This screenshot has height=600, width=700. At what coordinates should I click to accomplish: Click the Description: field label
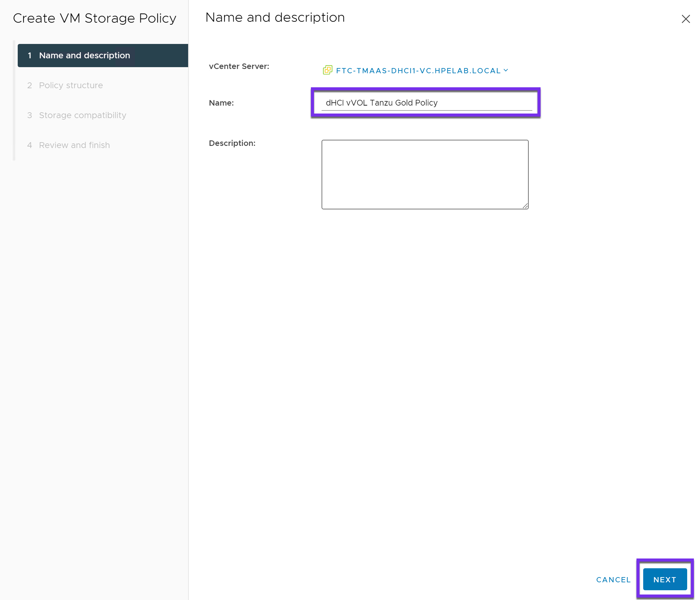click(x=232, y=143)
